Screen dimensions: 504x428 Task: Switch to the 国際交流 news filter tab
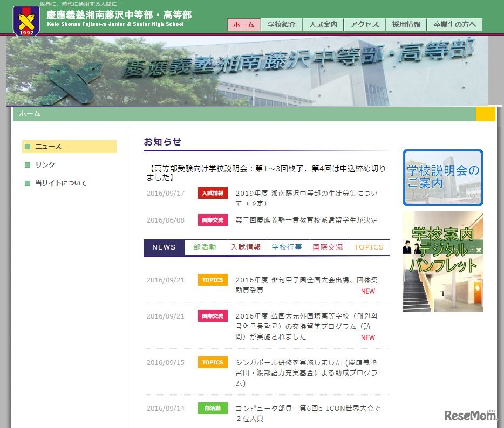pyautogui.click(x=328, y=247)
